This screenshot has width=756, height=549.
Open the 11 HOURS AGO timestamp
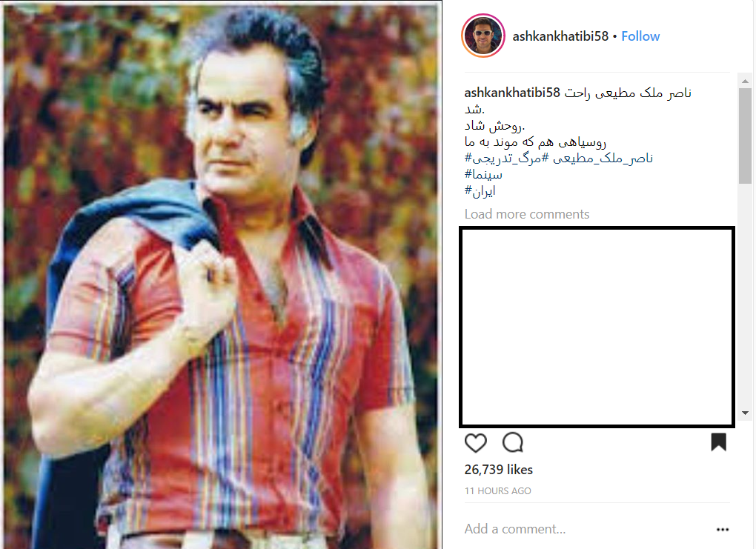tap(497, 490)
